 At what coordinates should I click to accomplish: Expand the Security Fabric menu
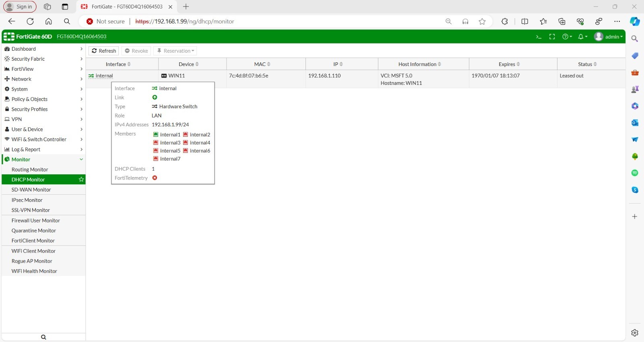click(43, 59)
